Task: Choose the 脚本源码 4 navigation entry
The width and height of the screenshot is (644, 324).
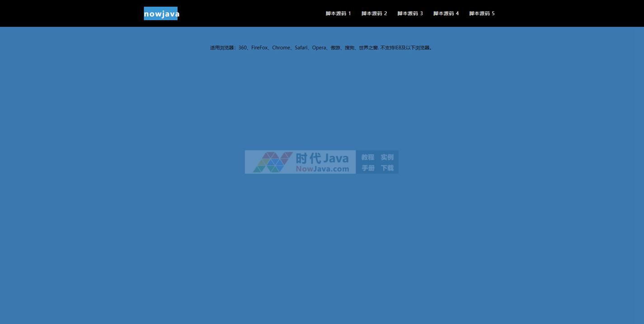Action: [446, 14]
